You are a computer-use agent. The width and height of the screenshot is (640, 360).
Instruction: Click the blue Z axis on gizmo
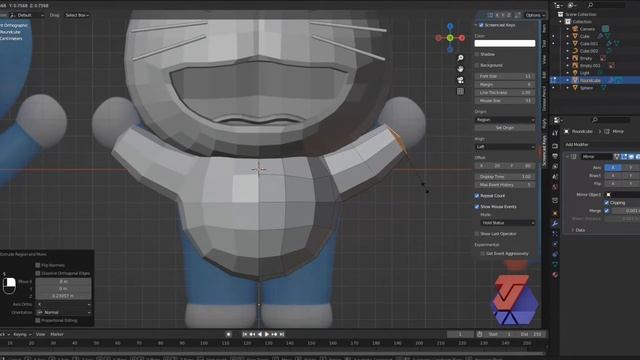[450, 27]
